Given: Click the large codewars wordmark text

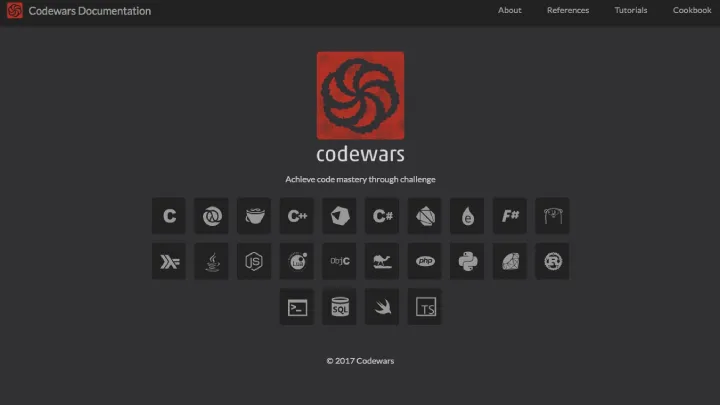Looking at the screenshot, I should 360,154.
